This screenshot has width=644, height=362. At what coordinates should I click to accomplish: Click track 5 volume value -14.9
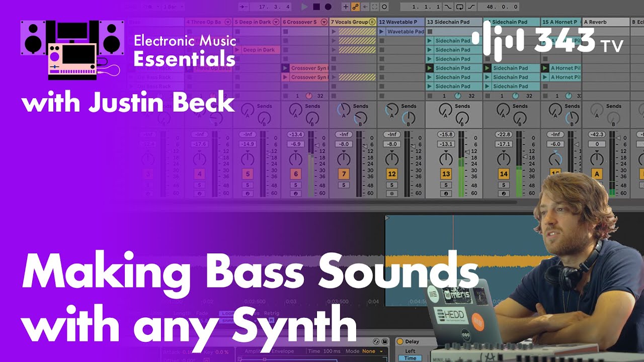point(247,144)
